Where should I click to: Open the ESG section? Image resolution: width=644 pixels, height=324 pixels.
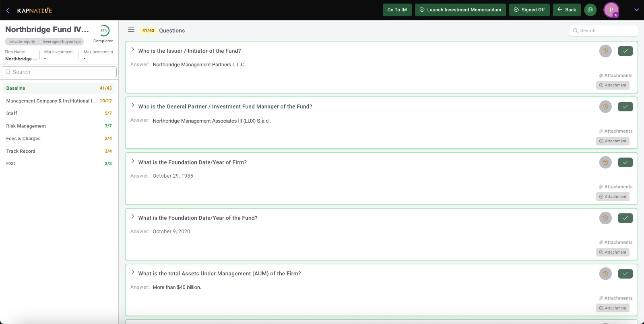click(59, 164)
